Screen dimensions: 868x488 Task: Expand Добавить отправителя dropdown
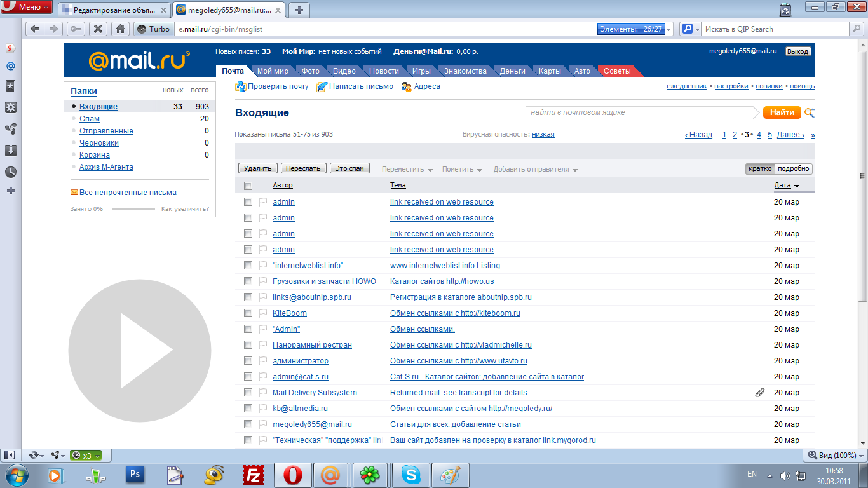tap(535, 170)
